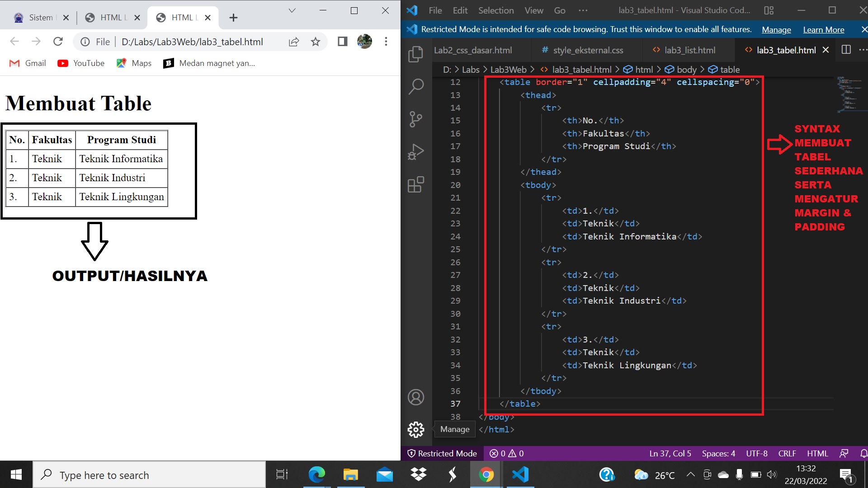
Task: Open Chrome's tab search dropdown arrow
Action: pos(292,10)
